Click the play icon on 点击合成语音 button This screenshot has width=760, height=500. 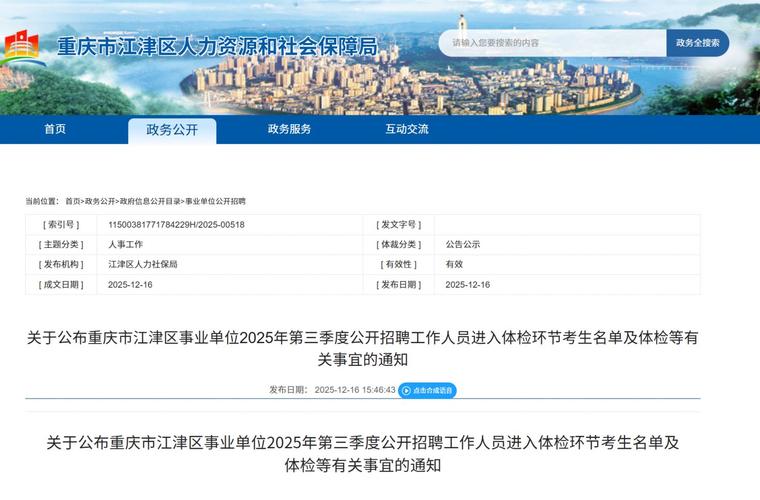(406, 391)
